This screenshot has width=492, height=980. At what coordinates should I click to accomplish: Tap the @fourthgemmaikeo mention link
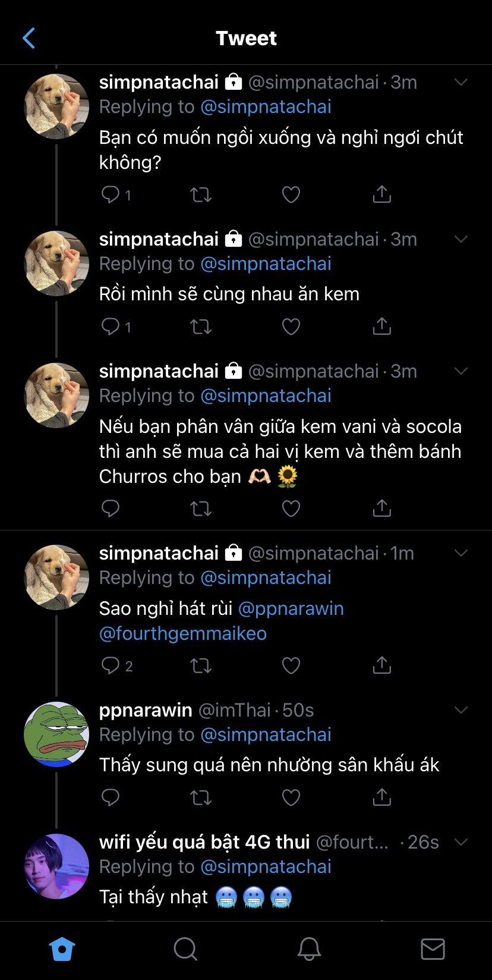(183, 633)
